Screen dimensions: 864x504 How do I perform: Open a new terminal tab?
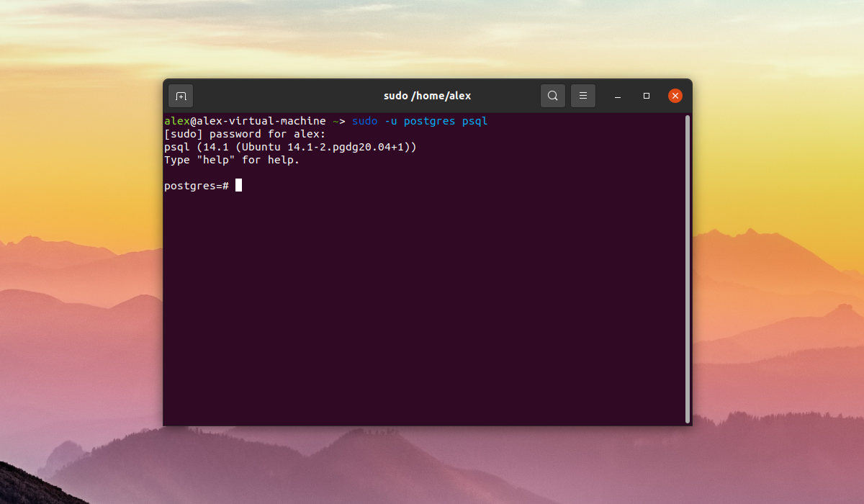point(181,96)
